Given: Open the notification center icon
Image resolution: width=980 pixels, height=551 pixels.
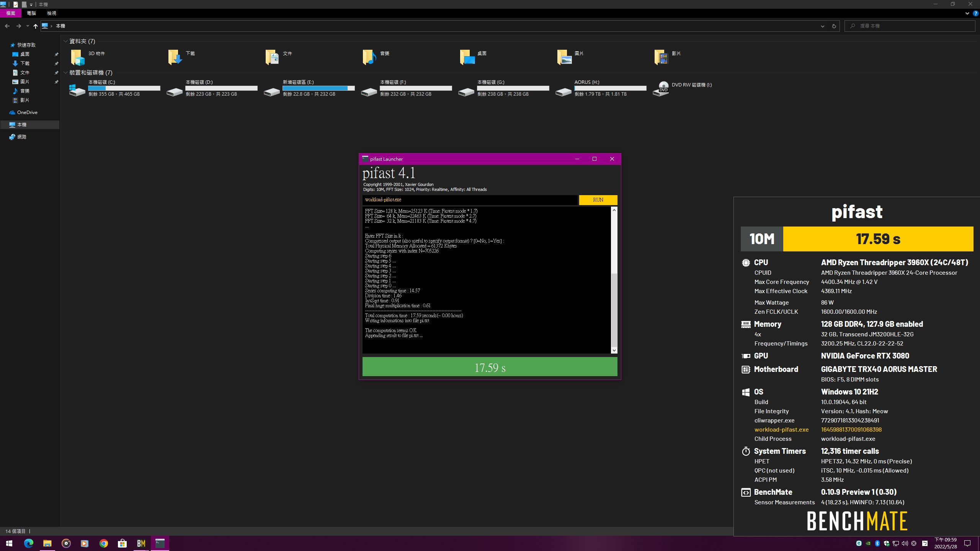Looking at the screenshot, I should (x=967, y=543).
